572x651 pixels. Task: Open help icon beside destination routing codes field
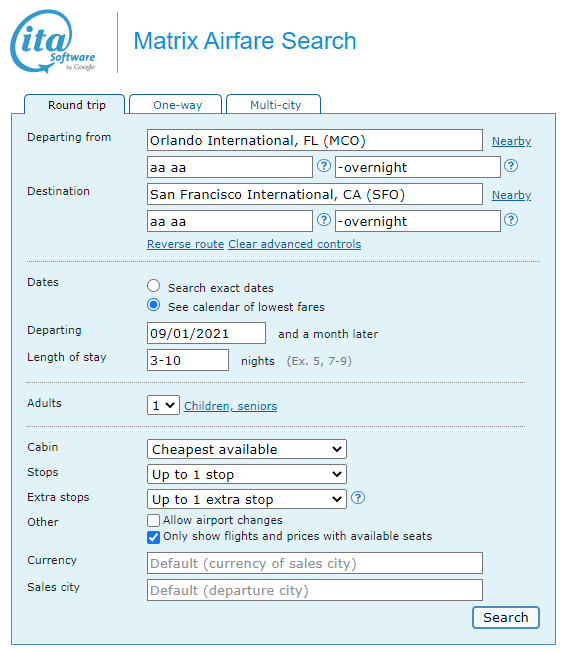[x=324, y=220]
